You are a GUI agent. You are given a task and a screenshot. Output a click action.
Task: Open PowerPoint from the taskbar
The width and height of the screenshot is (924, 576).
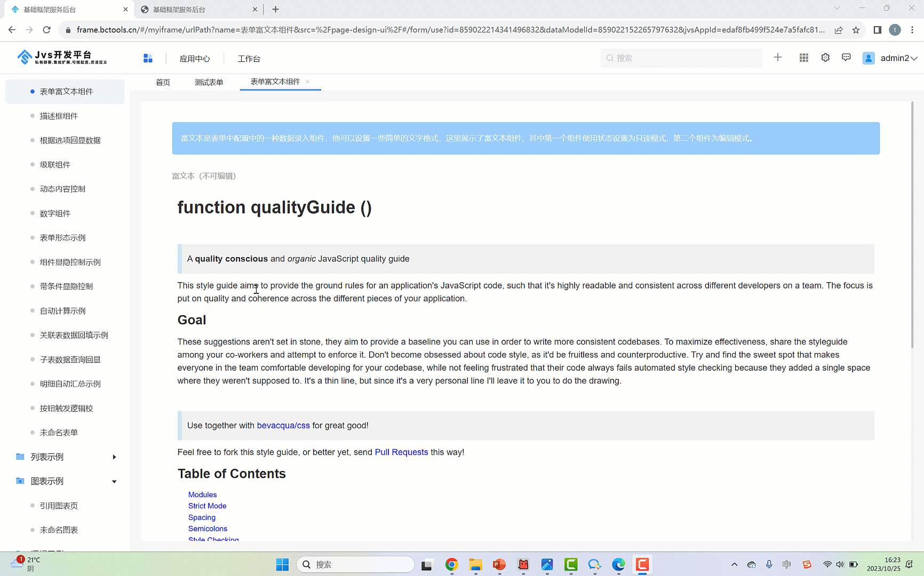click(499, 564)
